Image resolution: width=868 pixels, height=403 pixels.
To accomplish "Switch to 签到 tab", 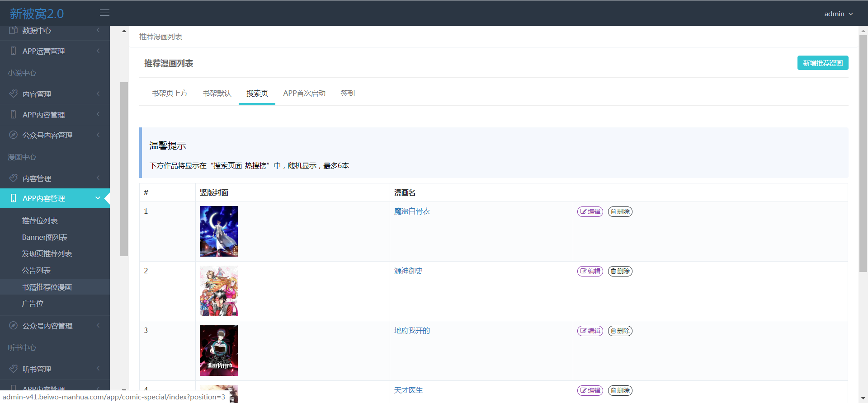I will (347, 93).
